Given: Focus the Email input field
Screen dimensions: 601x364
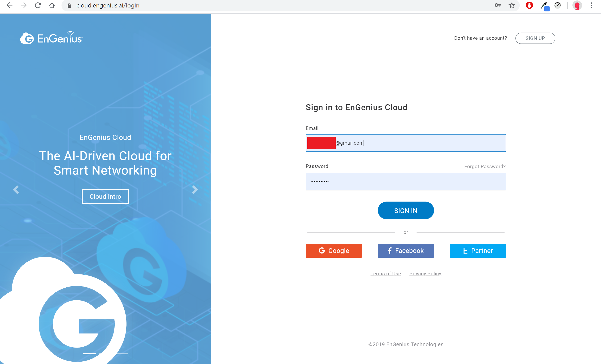Looking at the screenshot, I should coord(406,143).
